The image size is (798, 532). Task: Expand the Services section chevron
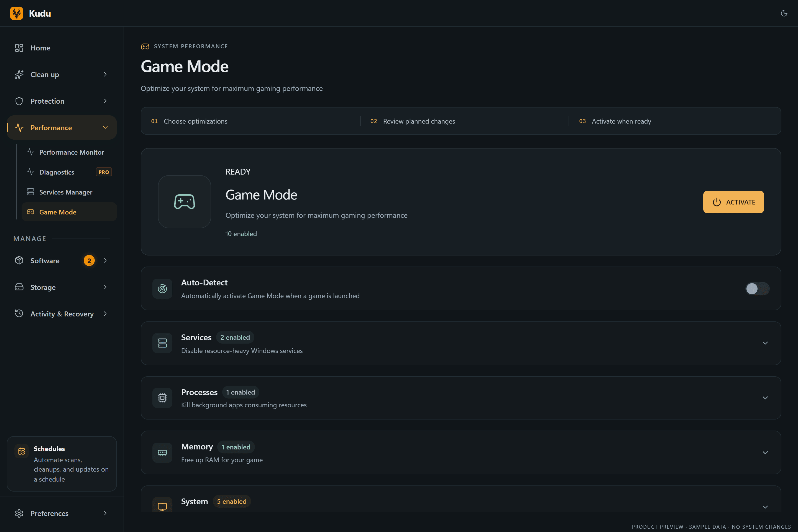pos(765,343)
